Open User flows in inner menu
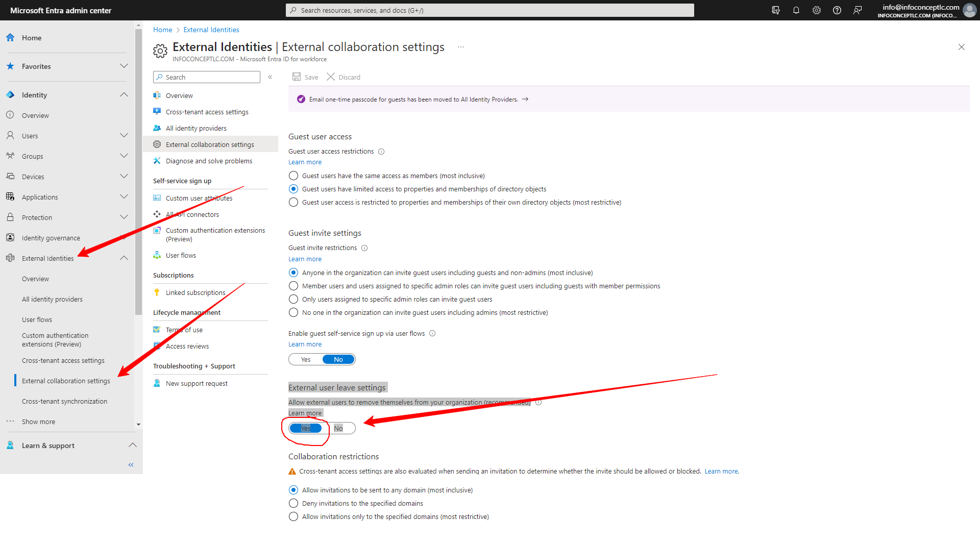This screenshot has width=980, height=545. point(181,255)
